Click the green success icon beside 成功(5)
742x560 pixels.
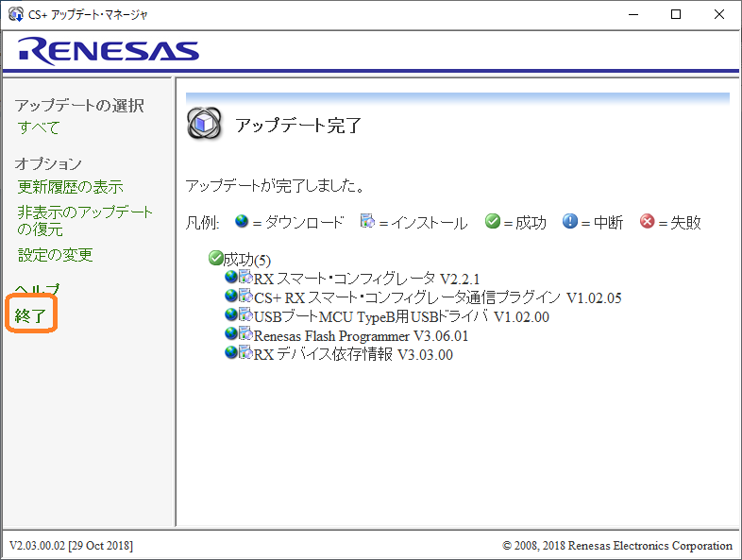(215, 258)
